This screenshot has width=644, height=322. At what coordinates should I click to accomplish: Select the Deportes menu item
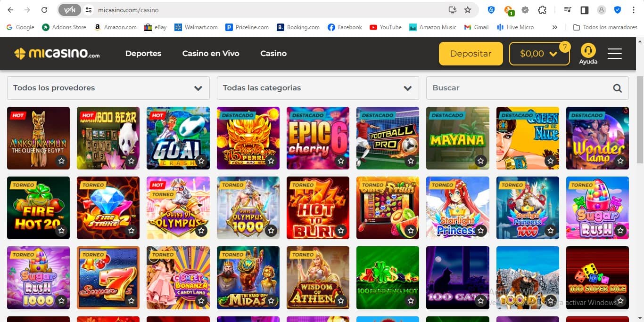(x=143, y=54)
